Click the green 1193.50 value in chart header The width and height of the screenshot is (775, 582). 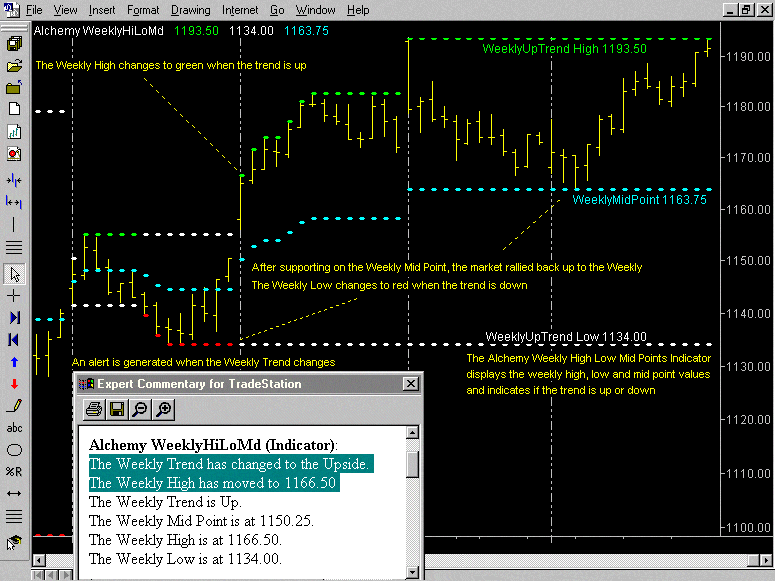click(x=196, y=31)
